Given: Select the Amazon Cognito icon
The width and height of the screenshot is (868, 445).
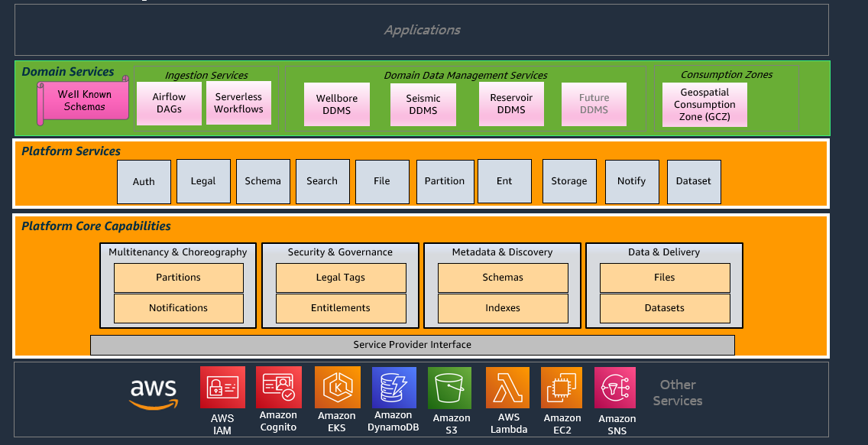Looking at the screenshot, I should (278, 387).
